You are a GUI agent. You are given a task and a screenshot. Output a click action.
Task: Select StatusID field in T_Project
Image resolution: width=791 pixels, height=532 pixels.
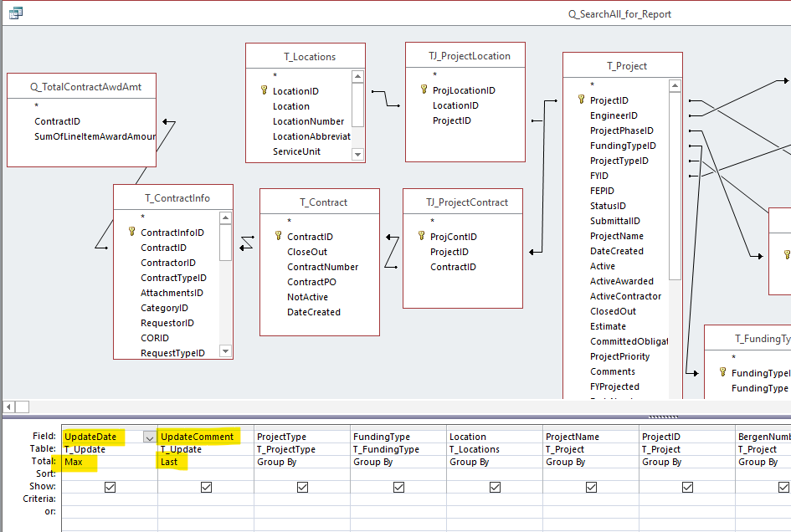(608, 206)
